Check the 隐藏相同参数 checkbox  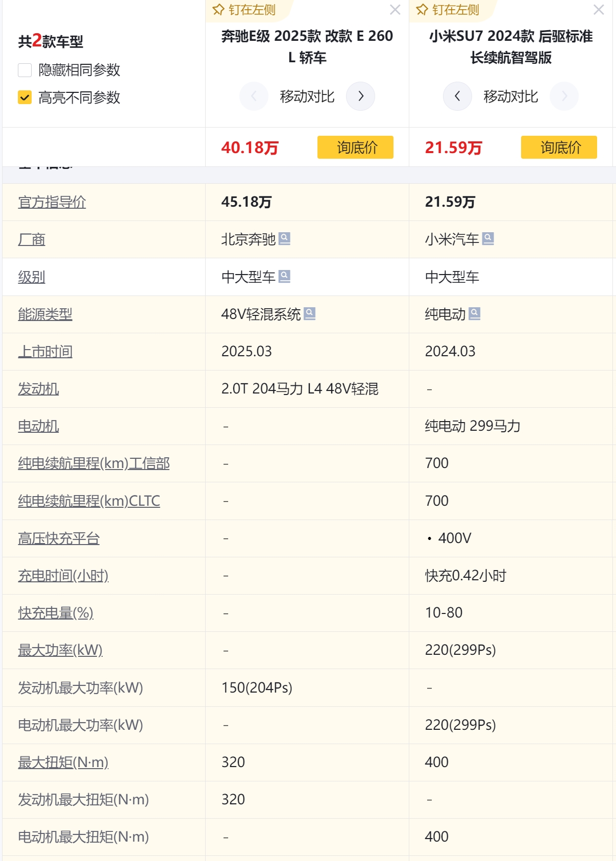(24, 70)
